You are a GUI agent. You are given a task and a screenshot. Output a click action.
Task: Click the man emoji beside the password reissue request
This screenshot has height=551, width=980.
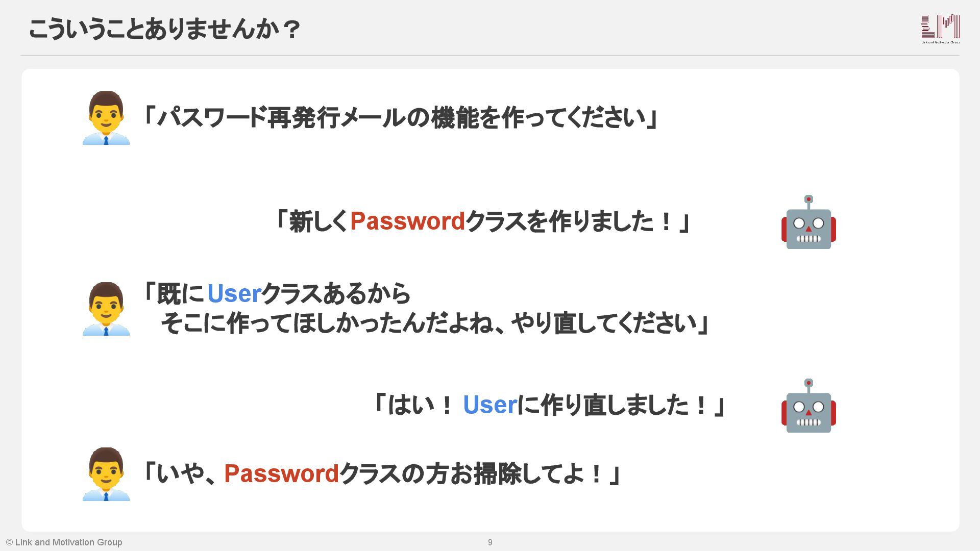coord(106,118)
